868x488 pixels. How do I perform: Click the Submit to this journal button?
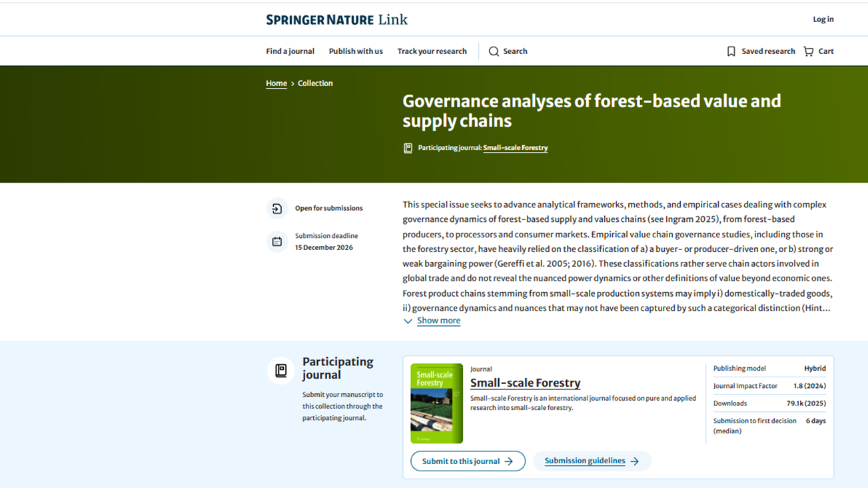pos(468,461)
